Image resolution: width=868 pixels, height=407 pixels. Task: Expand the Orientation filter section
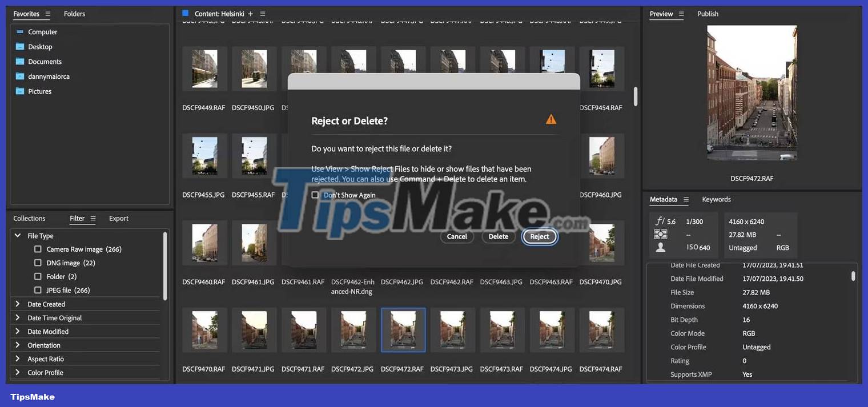pos(18,345)
